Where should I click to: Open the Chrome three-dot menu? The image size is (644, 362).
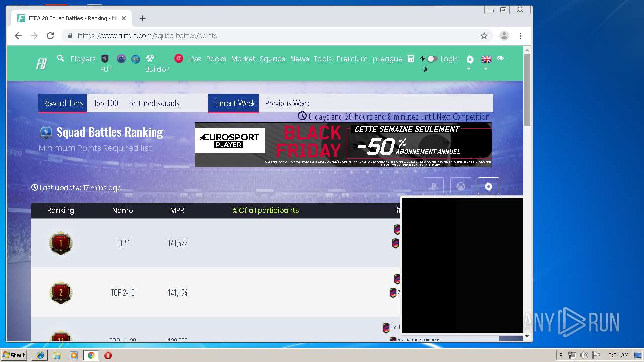click(520, 36)
